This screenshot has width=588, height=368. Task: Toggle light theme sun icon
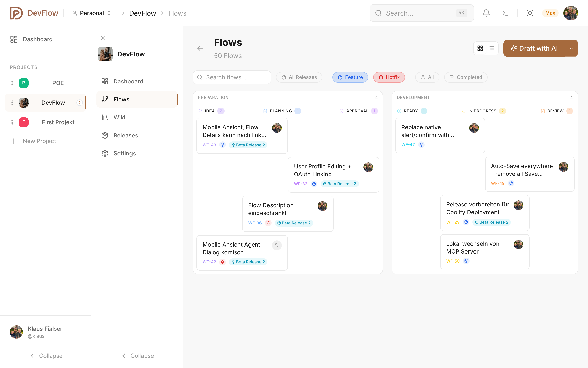click(x=530, y=13)
